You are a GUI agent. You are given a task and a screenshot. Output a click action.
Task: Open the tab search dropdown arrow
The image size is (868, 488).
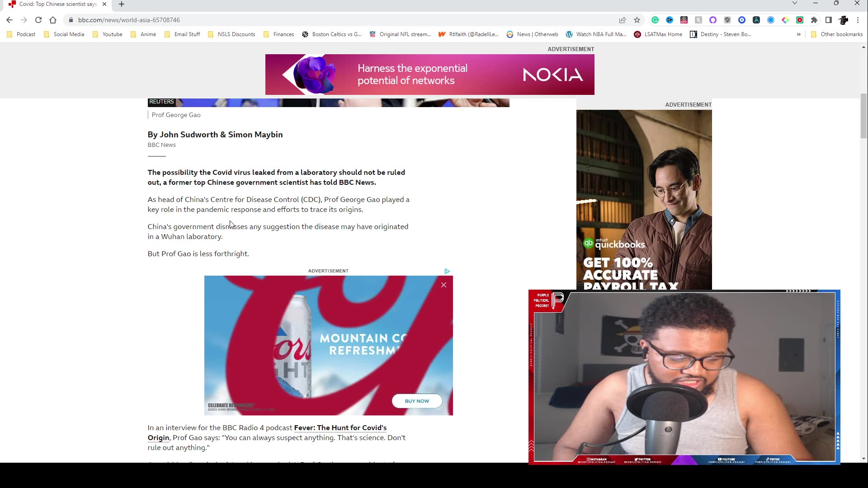[x=794, y=4]
